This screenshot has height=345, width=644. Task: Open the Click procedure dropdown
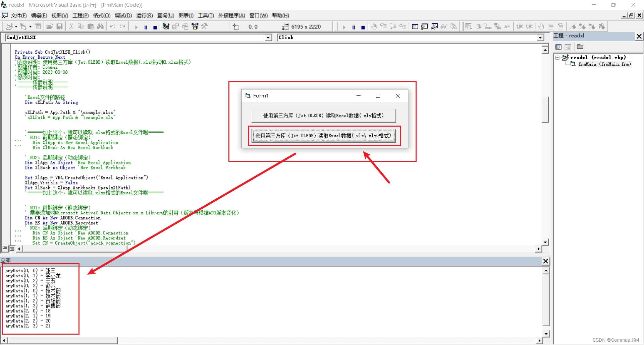(x=540, y=38)
